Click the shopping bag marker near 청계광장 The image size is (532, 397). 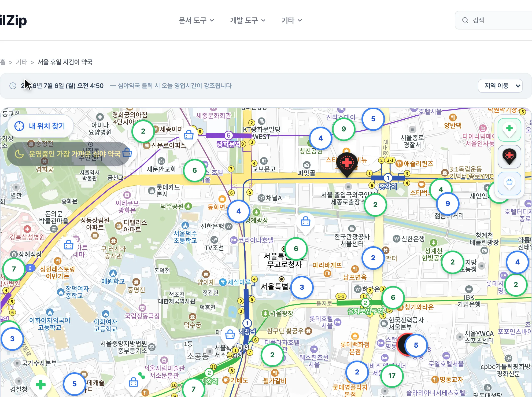pos(306,223)
